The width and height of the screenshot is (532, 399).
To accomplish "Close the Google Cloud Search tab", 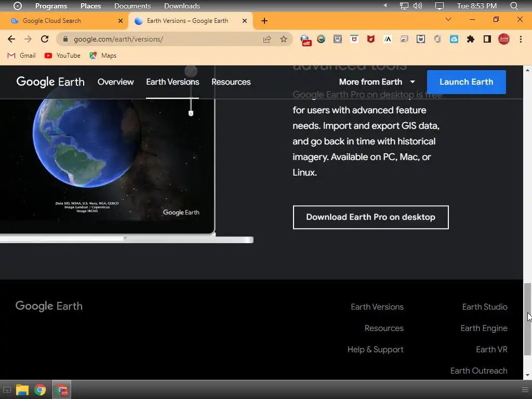I will tap(121, 21).
